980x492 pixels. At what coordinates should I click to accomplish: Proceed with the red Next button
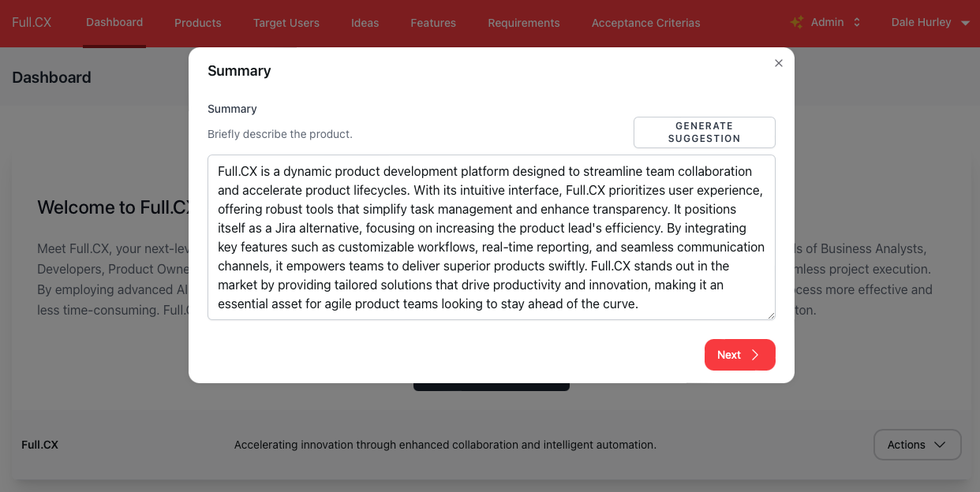click(x=739, y=355)
